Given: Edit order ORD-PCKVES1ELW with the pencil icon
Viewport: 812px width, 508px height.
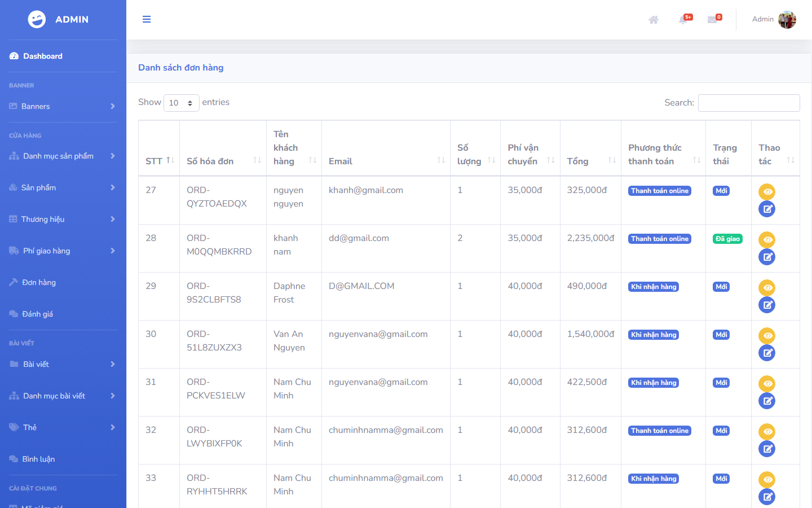Looking at the screenshot, I should [767, 401].
